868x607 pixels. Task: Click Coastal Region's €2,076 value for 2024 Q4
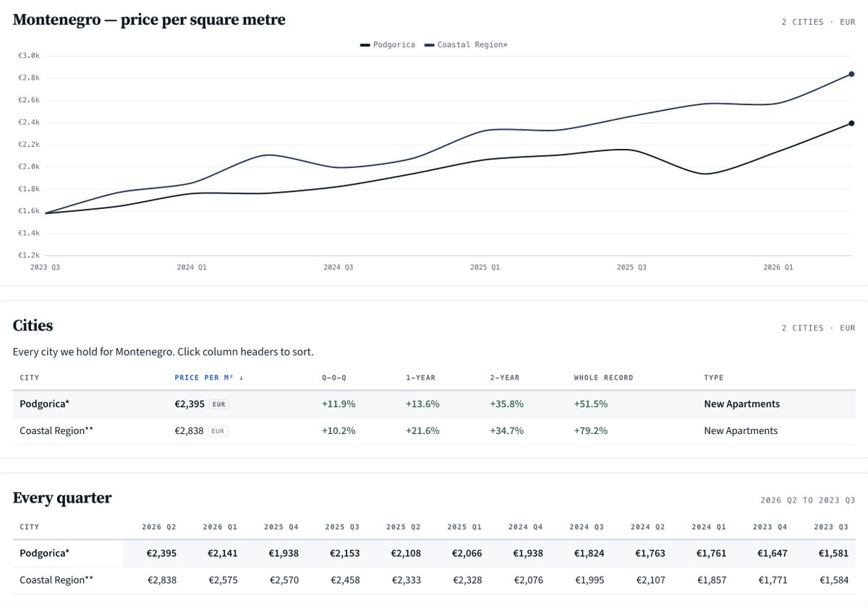click(528, 580)
